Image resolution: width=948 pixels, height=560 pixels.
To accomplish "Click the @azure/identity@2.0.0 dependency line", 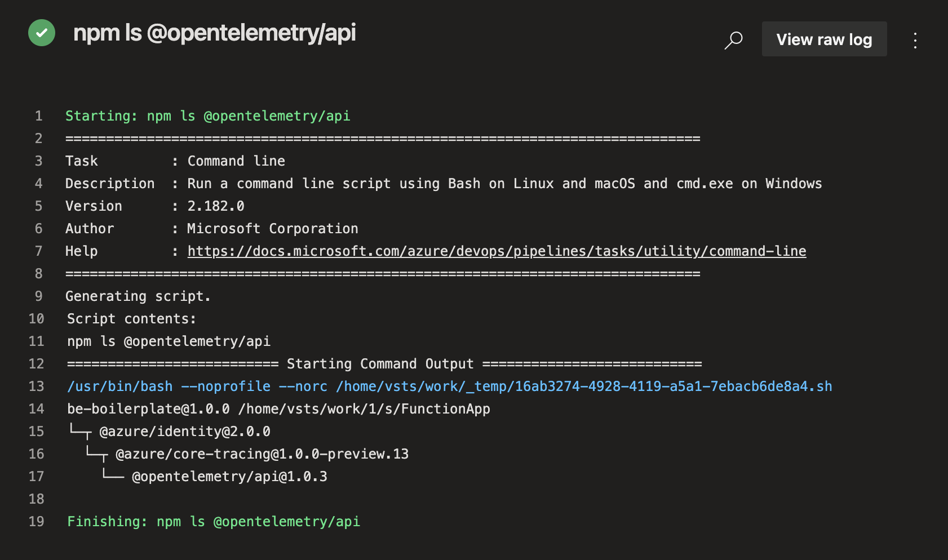I will (184, 431).
